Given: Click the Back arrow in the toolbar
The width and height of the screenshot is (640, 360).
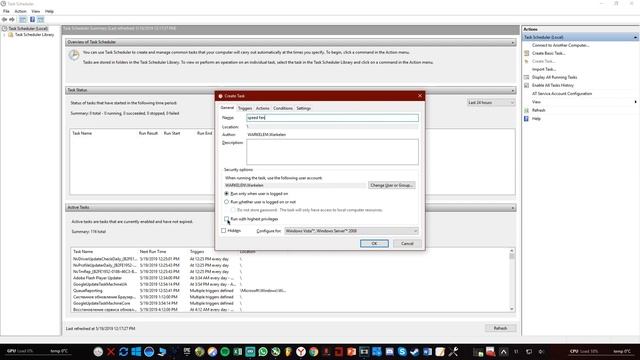Looking at the screenshot, I should tap(4, 20).
